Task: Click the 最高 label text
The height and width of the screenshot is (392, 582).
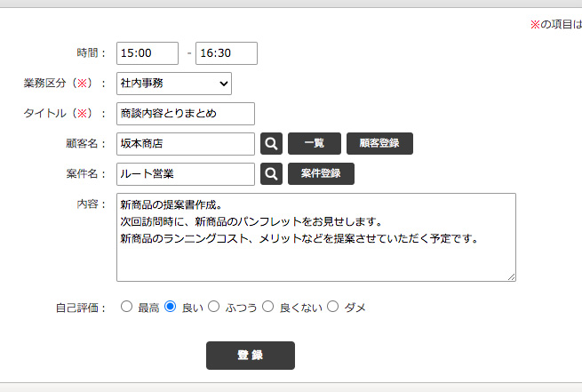Action: click(x=148, y=308)
